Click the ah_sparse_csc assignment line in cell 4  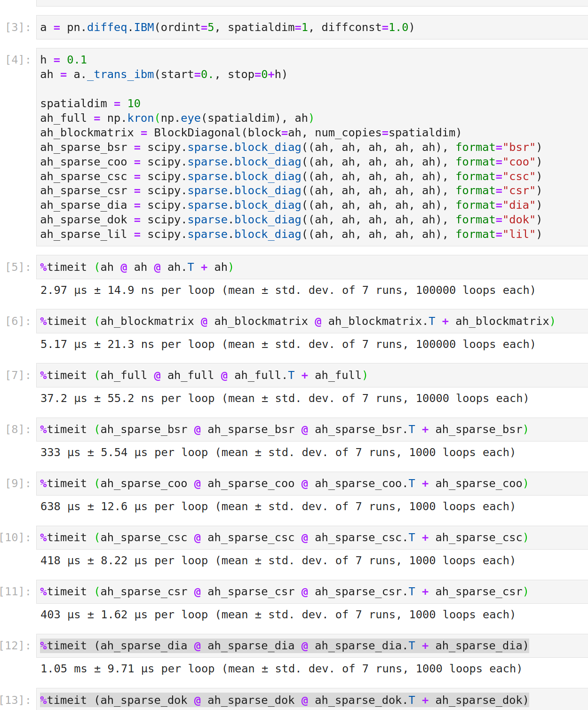(291, 176)
